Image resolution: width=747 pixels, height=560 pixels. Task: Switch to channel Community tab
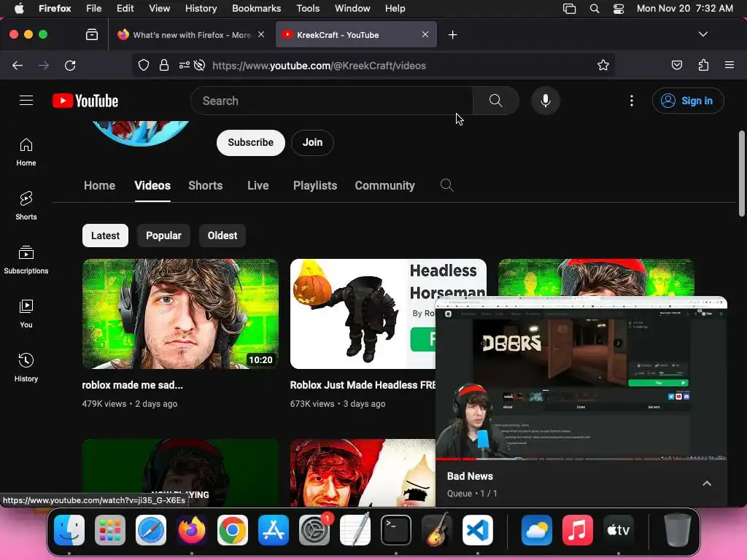point(384,185)
